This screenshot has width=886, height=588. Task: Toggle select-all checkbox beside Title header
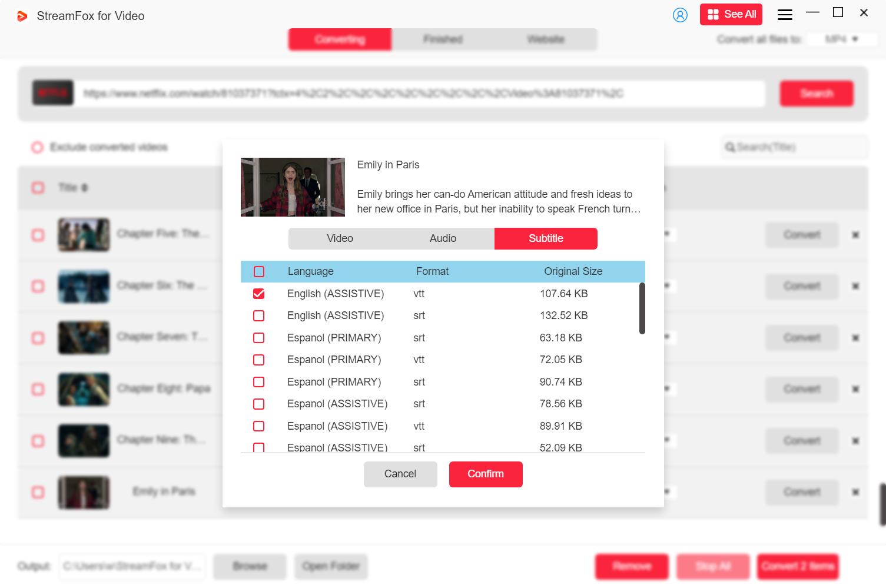click(x=38, y=188)
